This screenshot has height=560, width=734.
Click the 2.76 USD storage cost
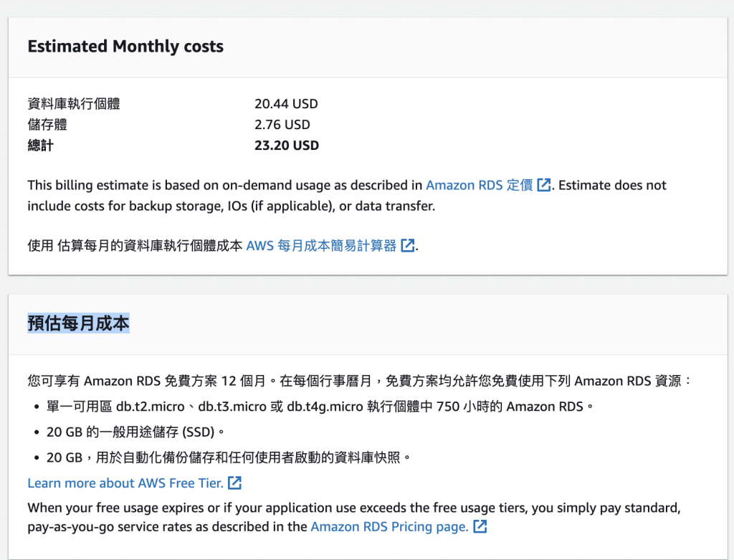tap(282, 125)
